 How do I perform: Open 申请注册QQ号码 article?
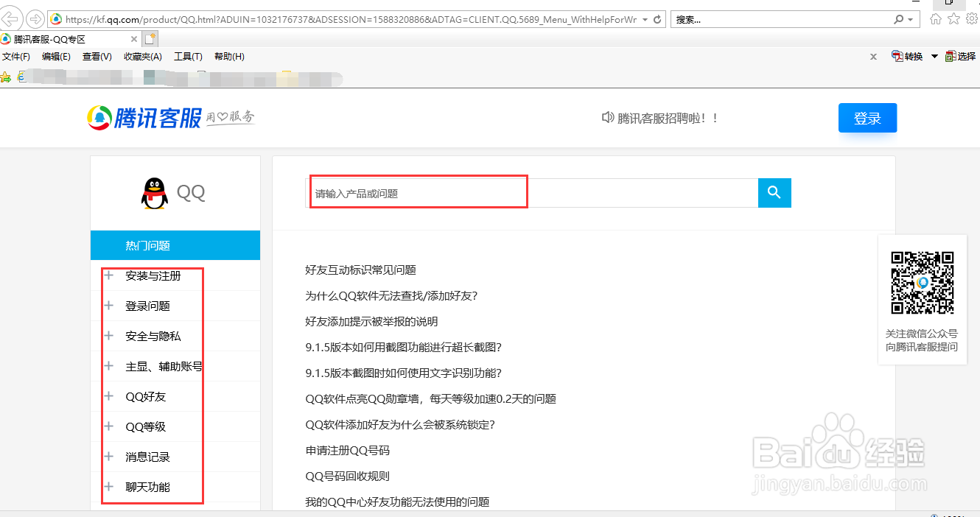coord(347,451)
